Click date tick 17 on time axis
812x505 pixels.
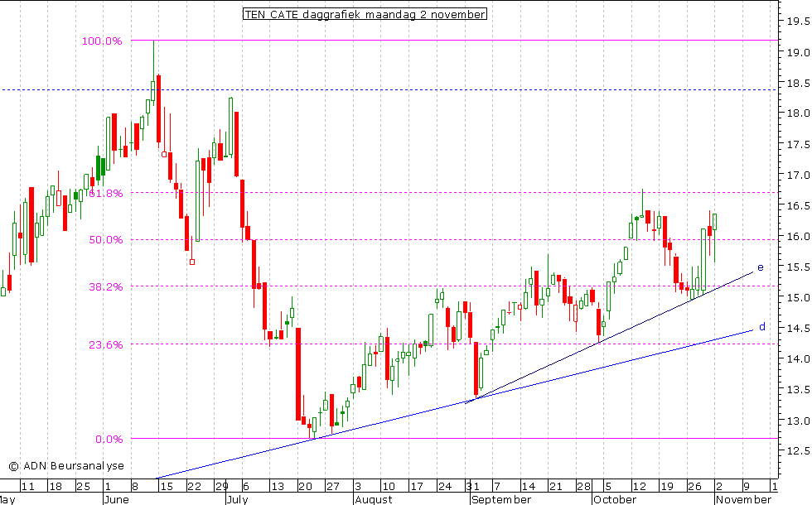pos(416,487)
